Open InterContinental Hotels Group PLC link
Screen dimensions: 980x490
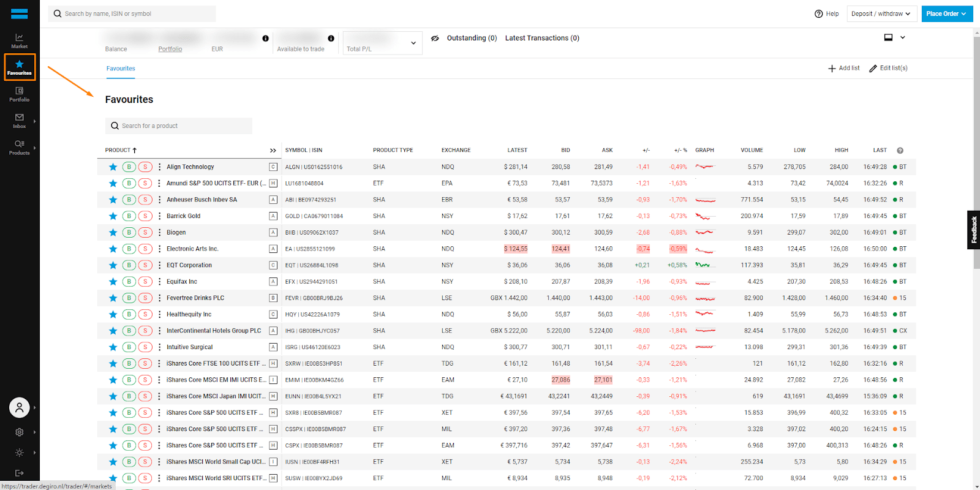click(214, 331)
